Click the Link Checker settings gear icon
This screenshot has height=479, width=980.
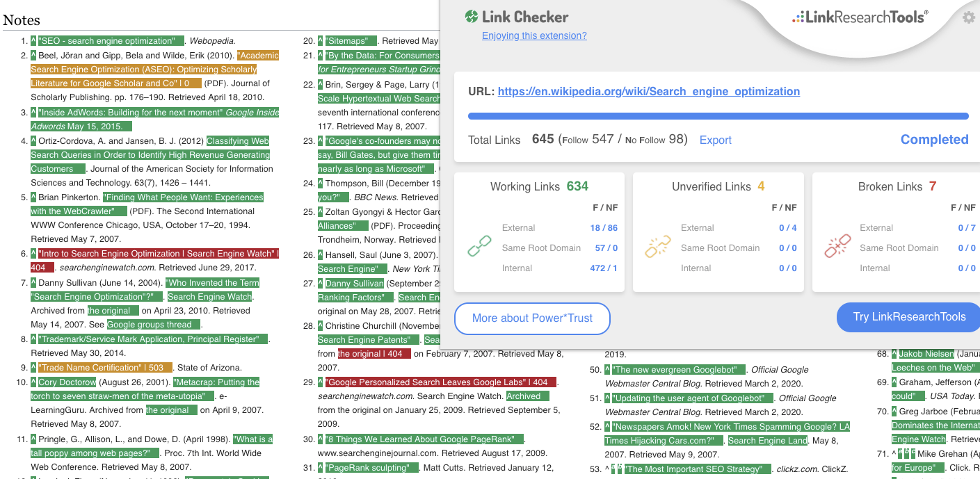969,18
